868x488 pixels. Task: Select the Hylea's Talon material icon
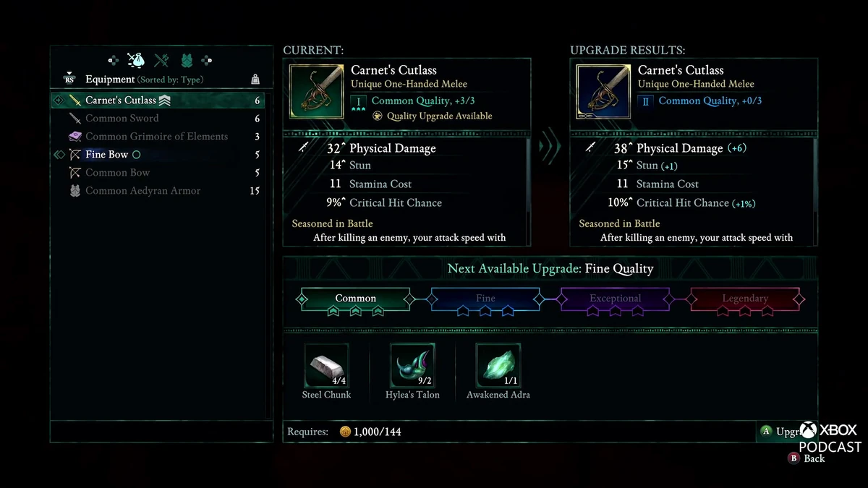pos(412,365)
